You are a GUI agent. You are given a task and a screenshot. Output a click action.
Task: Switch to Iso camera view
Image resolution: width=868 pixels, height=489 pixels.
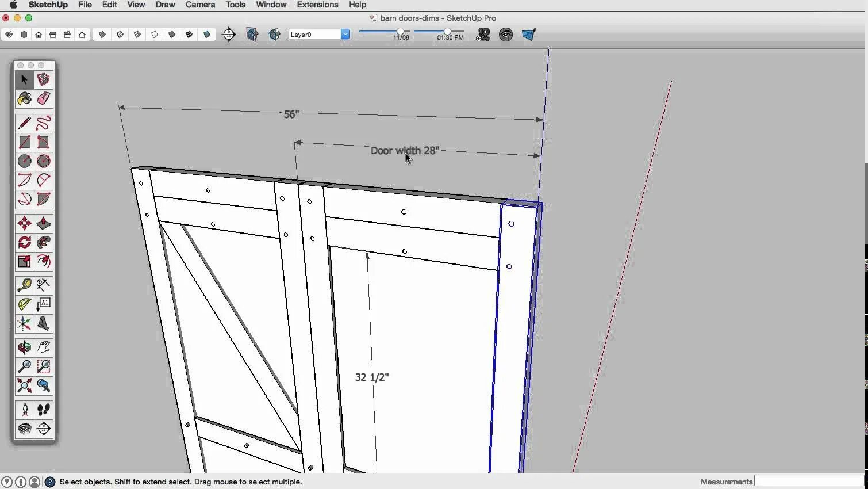9,35
